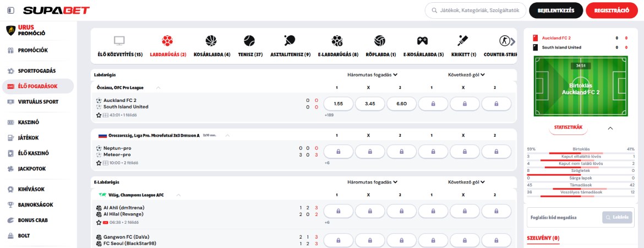Open +189 more markets link
The image size is (644, 248).
(x=329, y=115)
